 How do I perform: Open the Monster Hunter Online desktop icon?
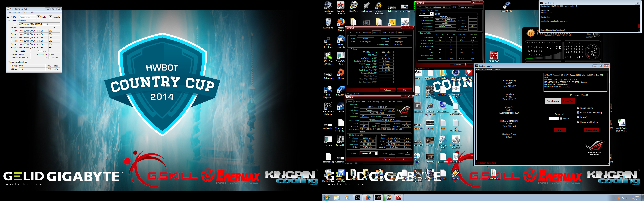[x=379, y=8]
